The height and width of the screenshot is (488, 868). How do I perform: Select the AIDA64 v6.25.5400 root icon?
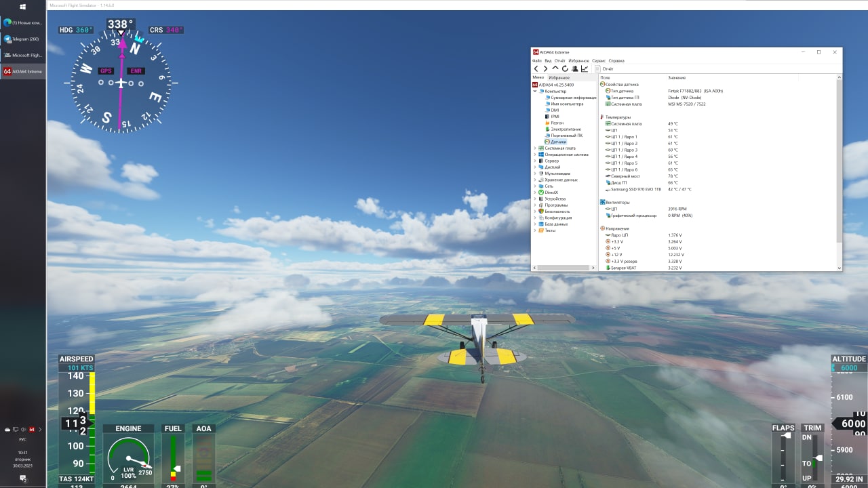click(535, 85)
